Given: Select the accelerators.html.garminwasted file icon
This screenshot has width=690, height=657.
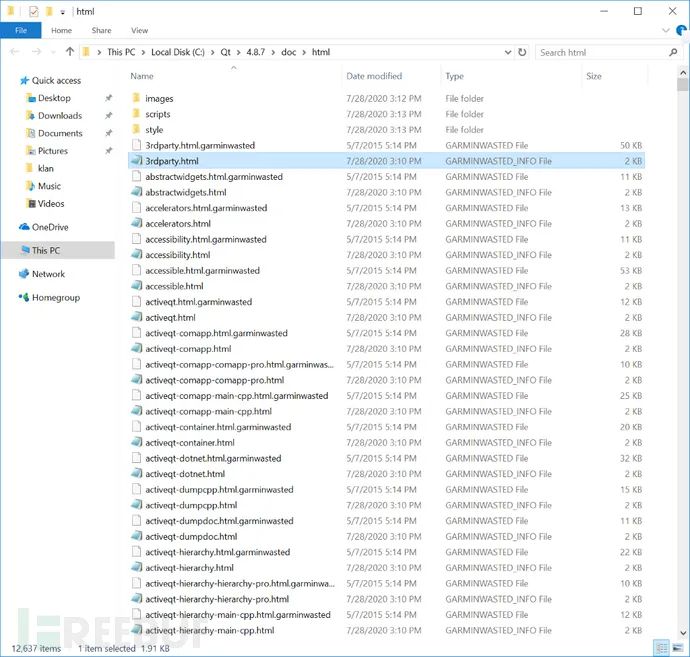Looking at the screenshot, I should [x=136, y=208].
